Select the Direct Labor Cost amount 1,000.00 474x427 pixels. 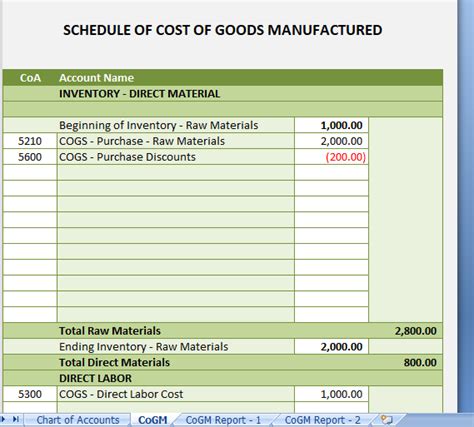pos(331,394)
